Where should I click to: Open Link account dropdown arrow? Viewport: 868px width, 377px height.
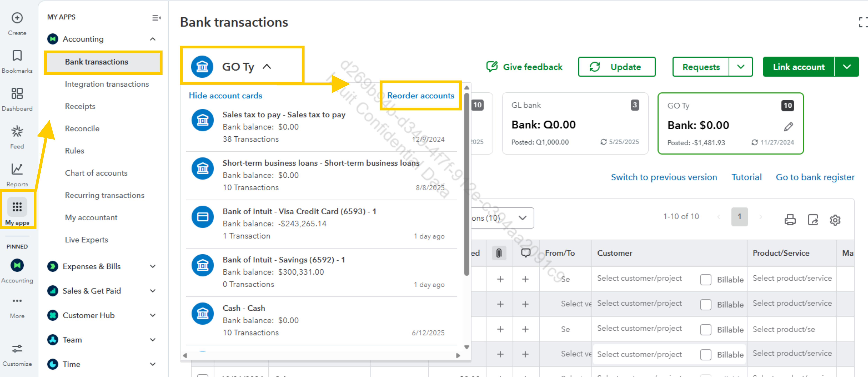[x=847, y=67]
